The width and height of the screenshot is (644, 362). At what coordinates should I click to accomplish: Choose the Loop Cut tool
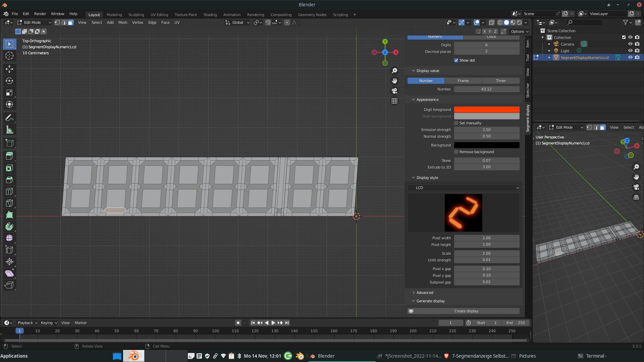tap(9, 191)
